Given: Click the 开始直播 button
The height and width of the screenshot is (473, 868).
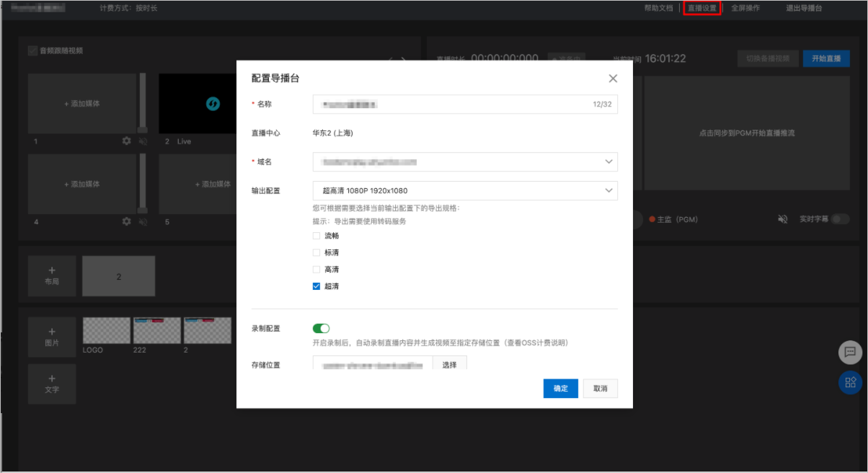Looking at the screenshot, I should point(826,58).
